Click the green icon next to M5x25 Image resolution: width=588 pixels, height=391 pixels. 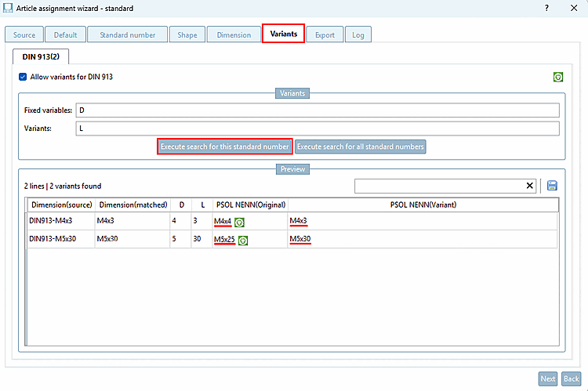(243, 241)
